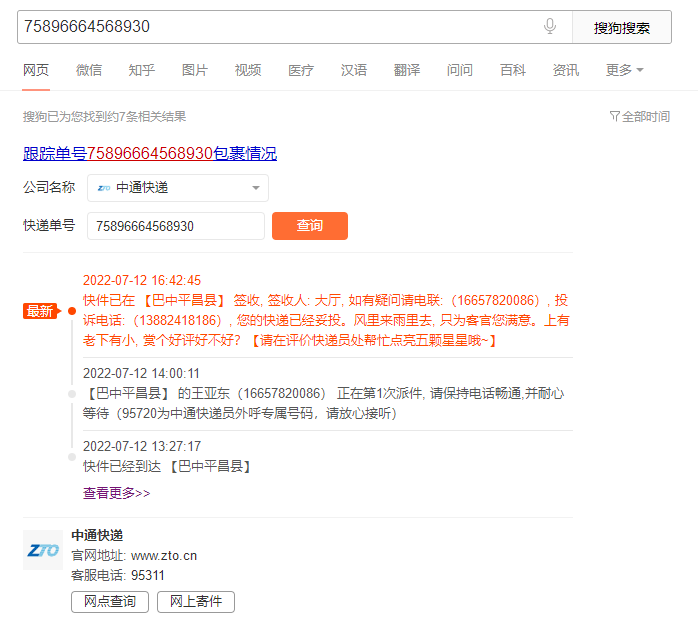Open the 视频 tab
The height and width of the screenshot is (624, 698).
point(248,70)
